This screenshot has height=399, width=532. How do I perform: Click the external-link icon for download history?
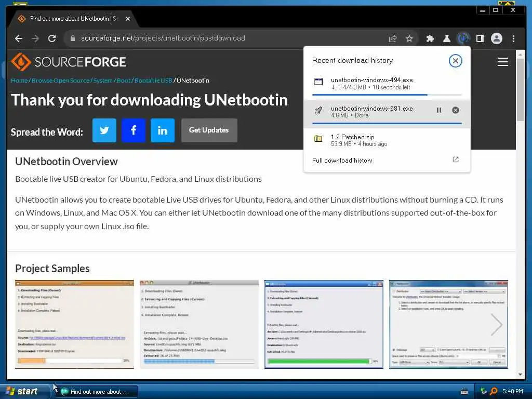pyautogui.click(x=455, y=159)
